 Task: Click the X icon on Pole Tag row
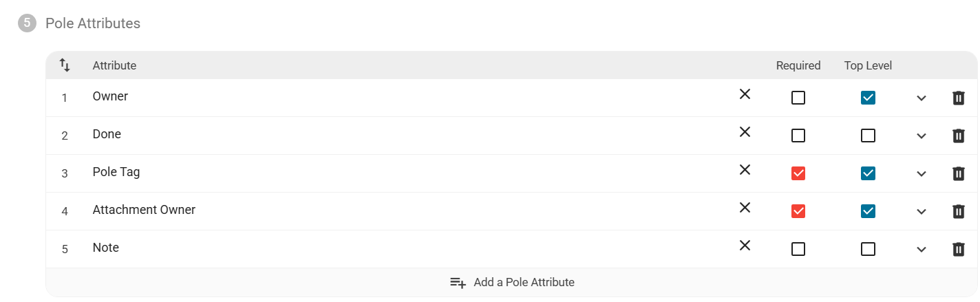click(745, 170)
